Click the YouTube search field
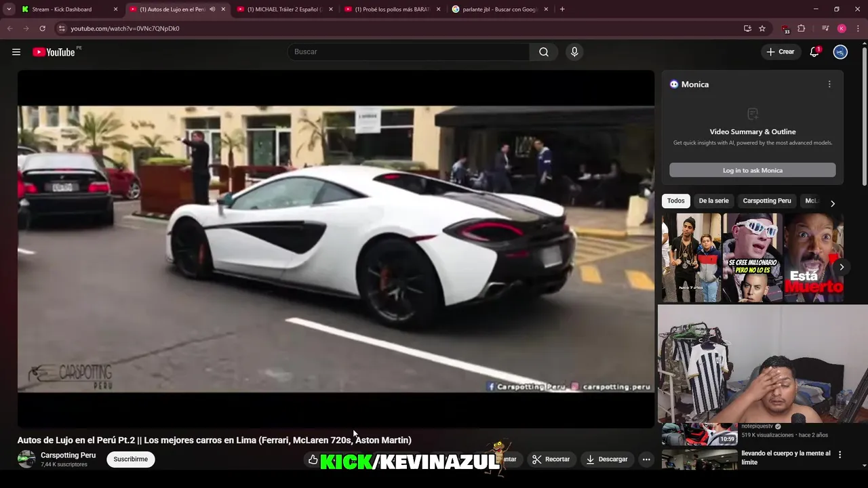The height and width of the screenshot is (488, 868). 408,52
